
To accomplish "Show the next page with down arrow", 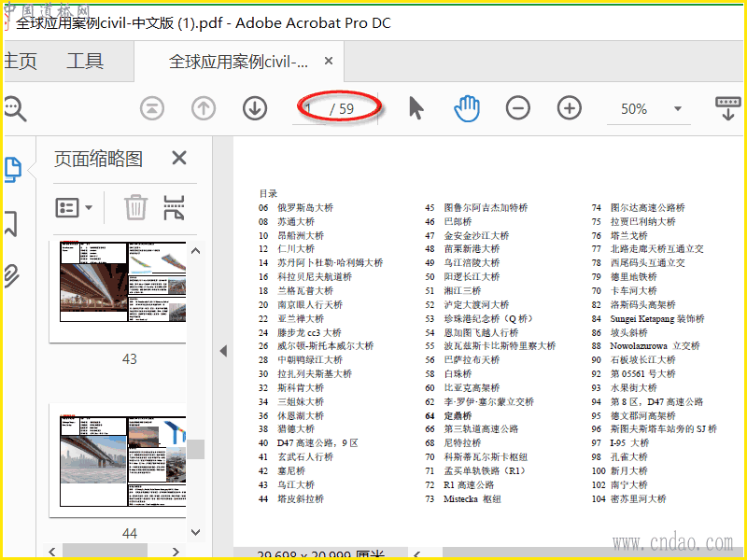I will coord(255,108).
